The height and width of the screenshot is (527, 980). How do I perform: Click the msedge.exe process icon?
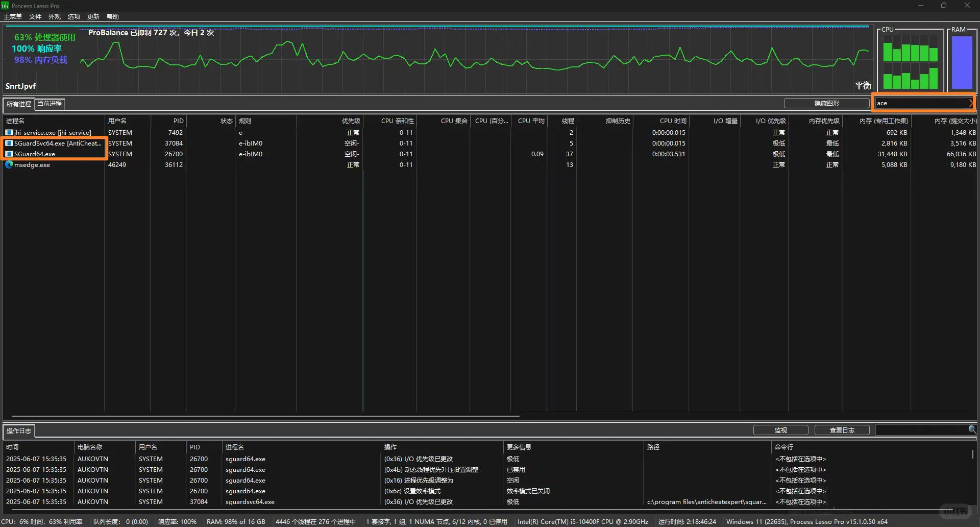coord(9,164)
